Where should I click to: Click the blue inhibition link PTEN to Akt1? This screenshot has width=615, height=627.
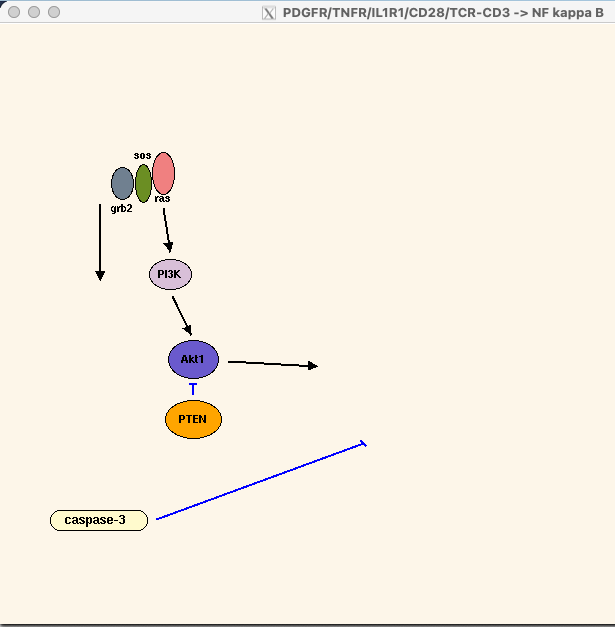pos(193,389)
